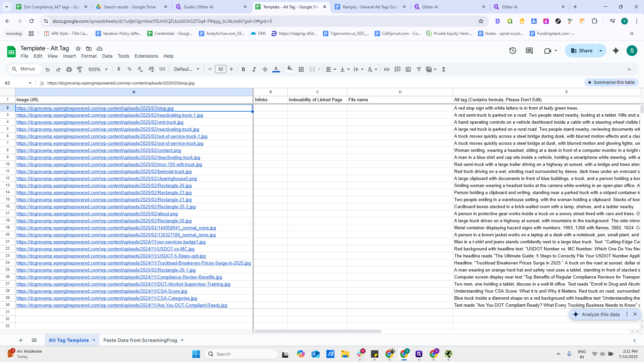Open the zoom 100% dropdown
The width and height of the screenshot is (644, 362).
pyautogui.click(x=98, y=69)
